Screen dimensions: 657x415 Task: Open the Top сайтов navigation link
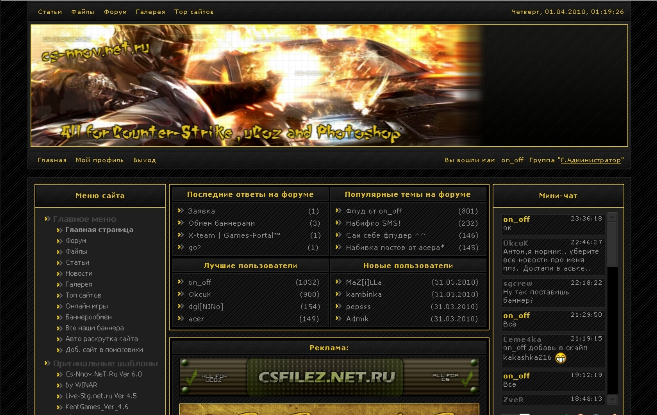194,12
